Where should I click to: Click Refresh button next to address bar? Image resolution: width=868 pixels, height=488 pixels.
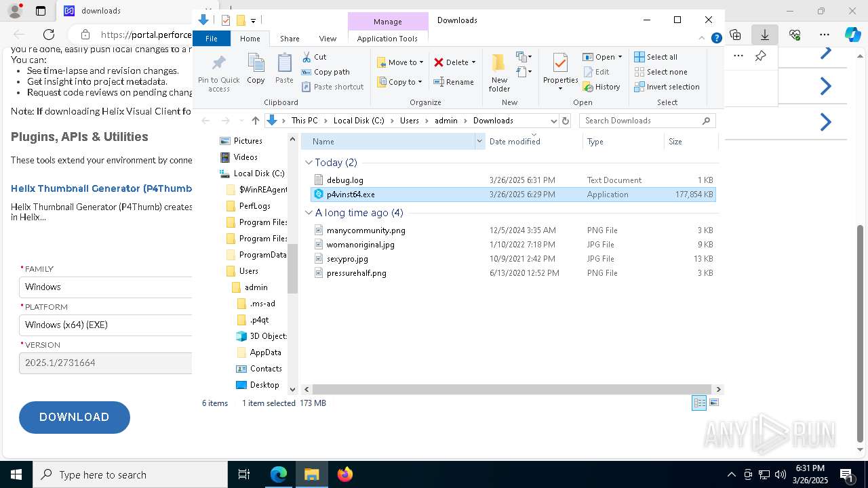pyautogui.click(x=566, y=121)
